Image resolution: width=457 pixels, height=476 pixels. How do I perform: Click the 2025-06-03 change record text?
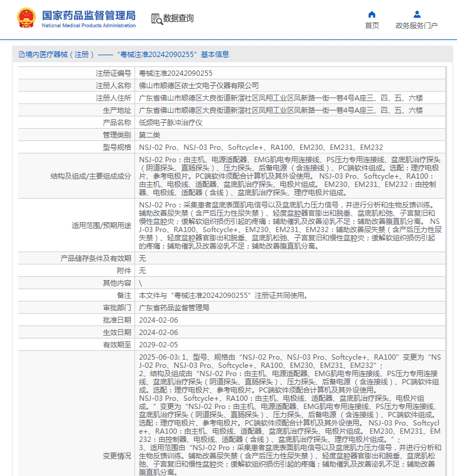[x=290, y=415]
